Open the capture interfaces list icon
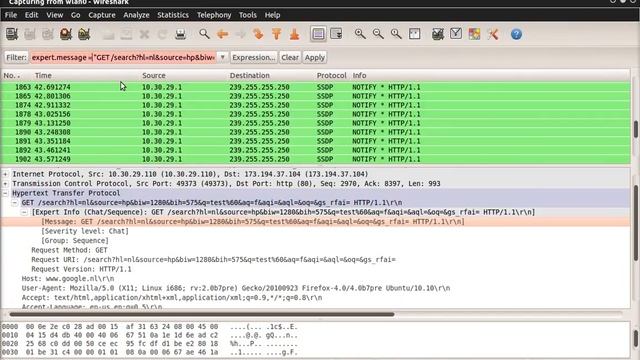640x360 pixels. (12, 34)
